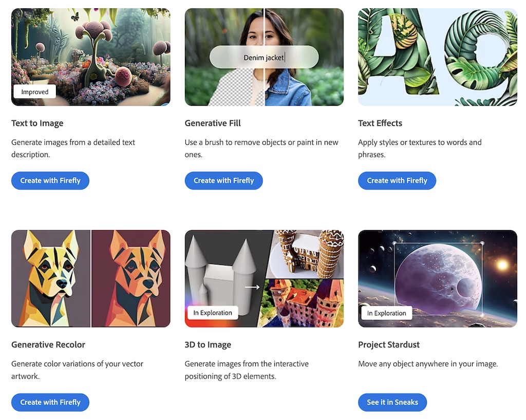Click Create with Firefly under Text Effects
This screenshot has height=420, width=526.
[x=397, y=180]
